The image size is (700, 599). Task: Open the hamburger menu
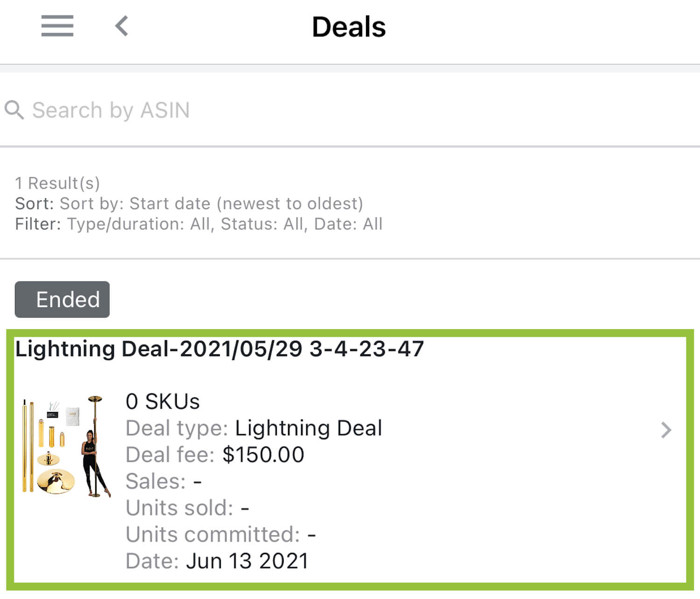pyautogui.click(x=57, y=26)
